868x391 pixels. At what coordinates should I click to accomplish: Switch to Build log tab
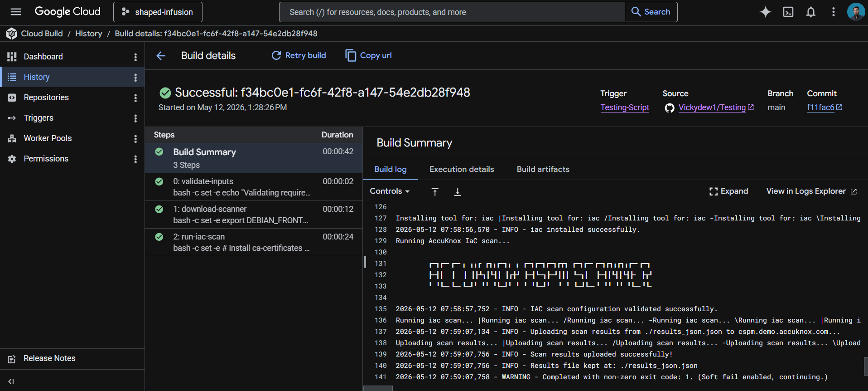[x=391, y=169]
